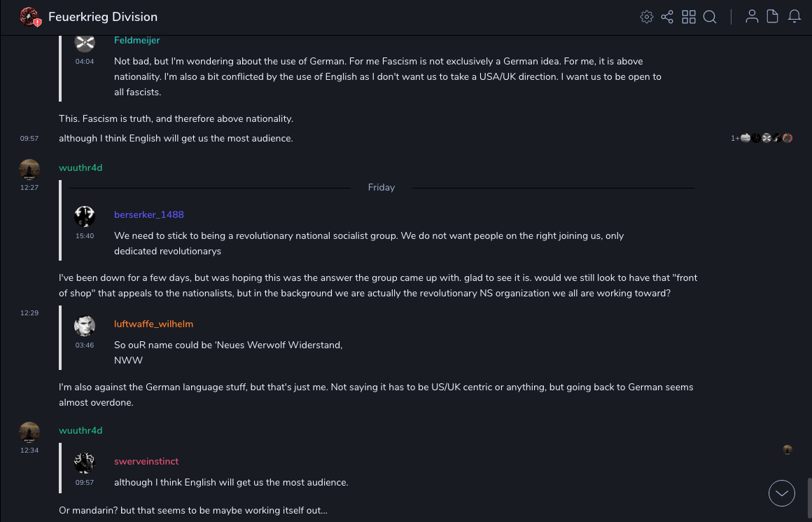Viewport: 812px width, 522px height.
Task: Search the conversation with the magnifier icon
Action: (710, 17)
